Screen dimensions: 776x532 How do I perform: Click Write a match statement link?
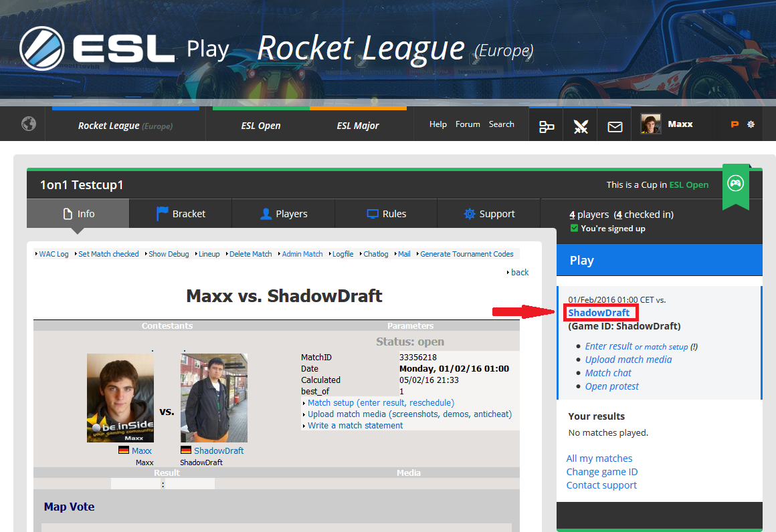[x=355, y=426]
